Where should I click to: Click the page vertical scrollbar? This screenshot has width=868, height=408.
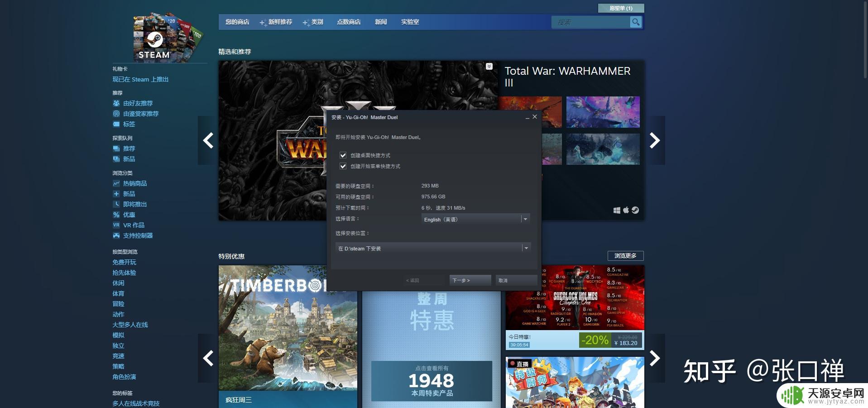pyautogui.click(x=865, y=41)
